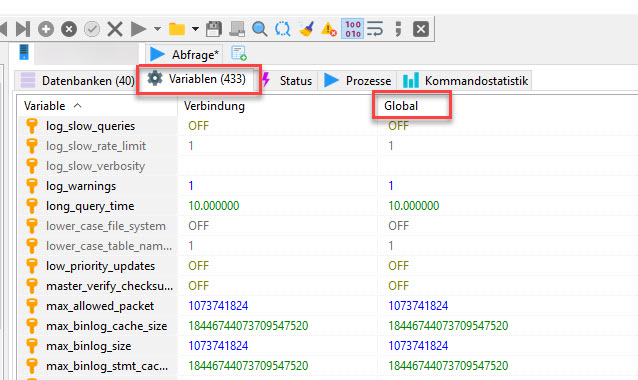Click long_query_time Verbindung value 10.000000
The height and width of the screenshot is (380, 638).
click(214, 206)
